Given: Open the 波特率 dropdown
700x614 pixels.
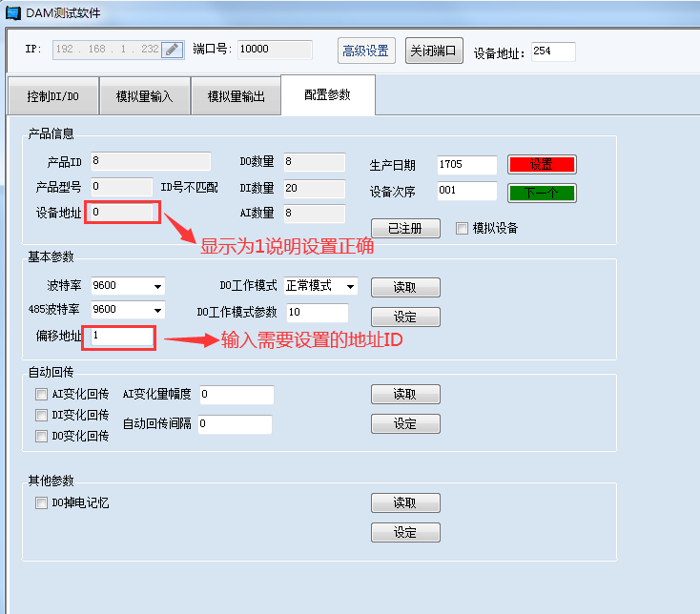Looking at the screenshot, I should coord(156,286).
